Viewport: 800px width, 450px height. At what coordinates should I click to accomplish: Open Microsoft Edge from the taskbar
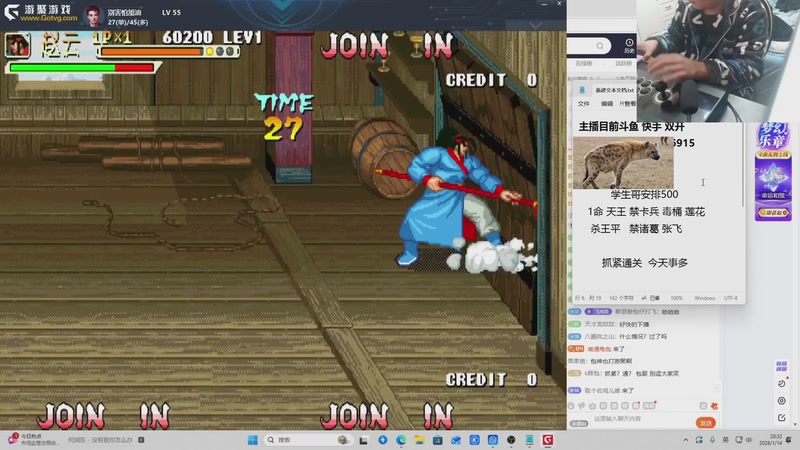tap(401, 440)
